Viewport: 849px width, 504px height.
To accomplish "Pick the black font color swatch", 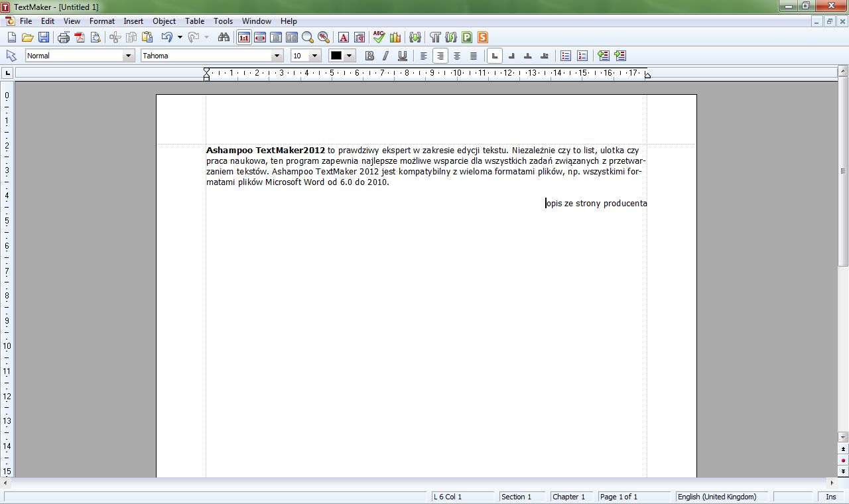I will pos(336,56).
